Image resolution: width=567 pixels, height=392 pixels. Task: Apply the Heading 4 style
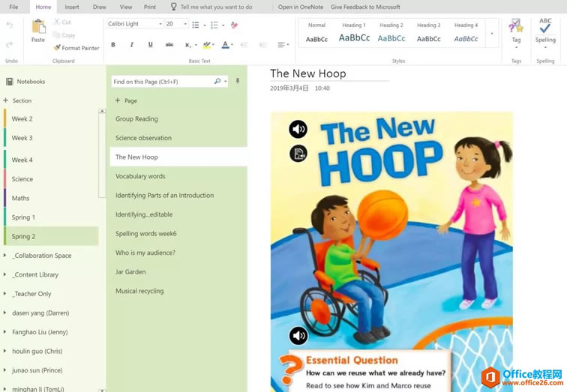(466, 33)
